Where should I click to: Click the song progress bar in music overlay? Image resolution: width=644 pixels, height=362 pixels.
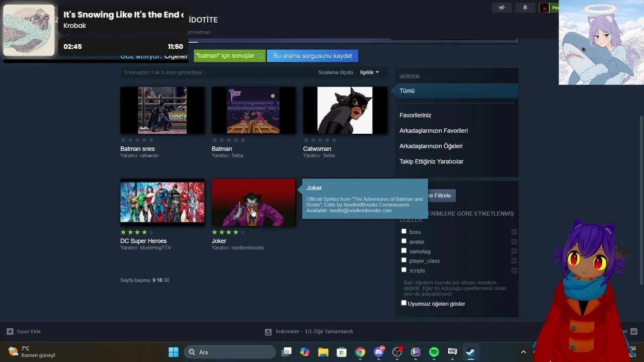coord(96,61)
